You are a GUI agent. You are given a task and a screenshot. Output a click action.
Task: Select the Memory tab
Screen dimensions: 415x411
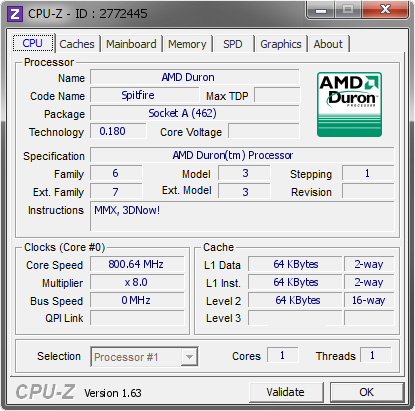point(187,44)
